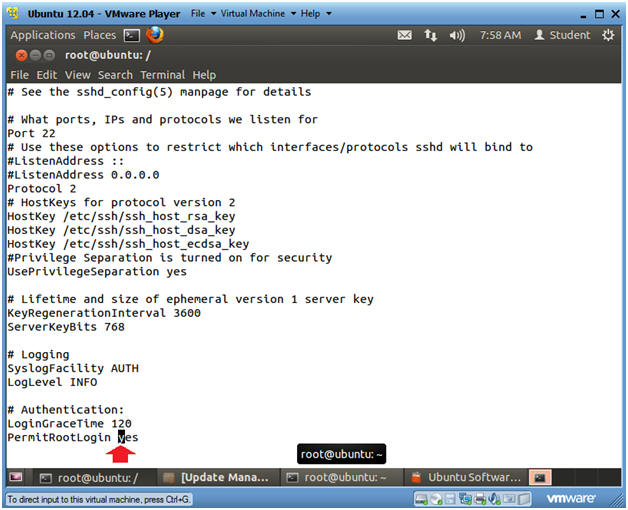Image resolution: width=628 pixels, height=510 pixels.
Task: Click the 'Port 22' line
Action: (32, 133)
